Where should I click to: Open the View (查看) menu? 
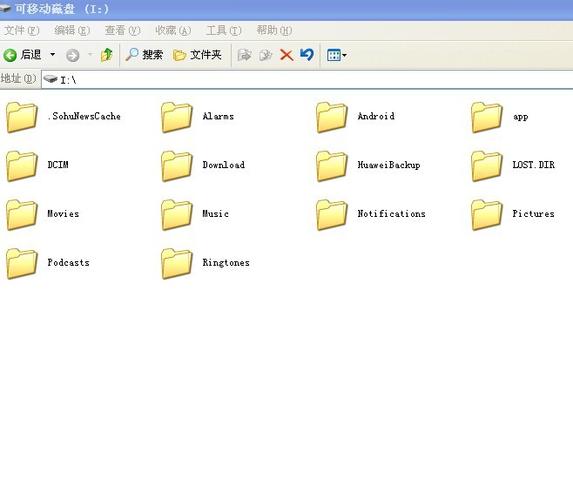point(122,30)
